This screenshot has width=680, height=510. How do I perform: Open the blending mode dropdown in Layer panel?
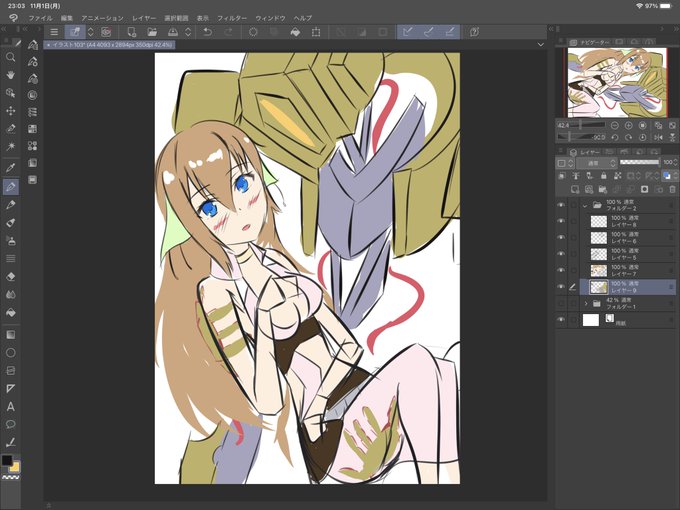coord(596,163)
